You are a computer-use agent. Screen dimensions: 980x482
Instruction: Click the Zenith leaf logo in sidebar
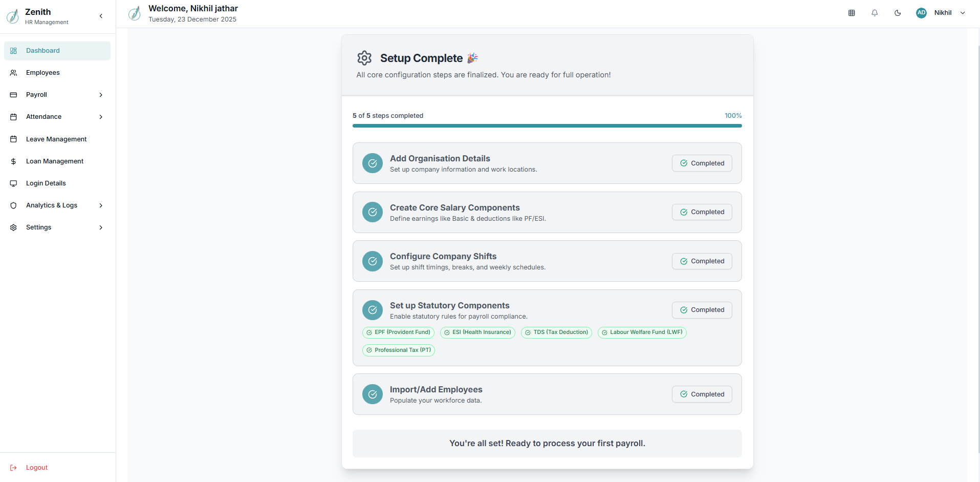click(13, 16)
